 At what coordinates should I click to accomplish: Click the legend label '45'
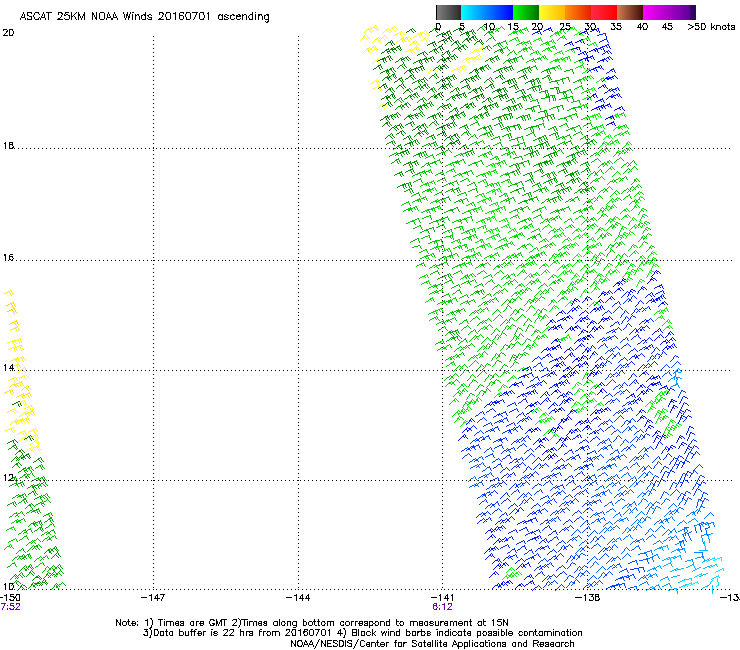[x=667, y=27]
